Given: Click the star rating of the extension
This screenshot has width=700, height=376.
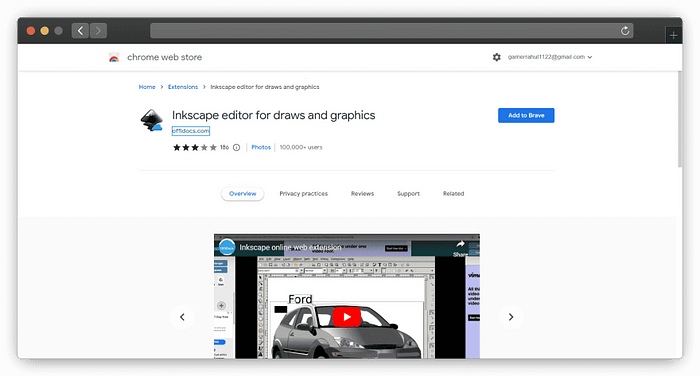Looking at the screenshot, I should (195, 147).
